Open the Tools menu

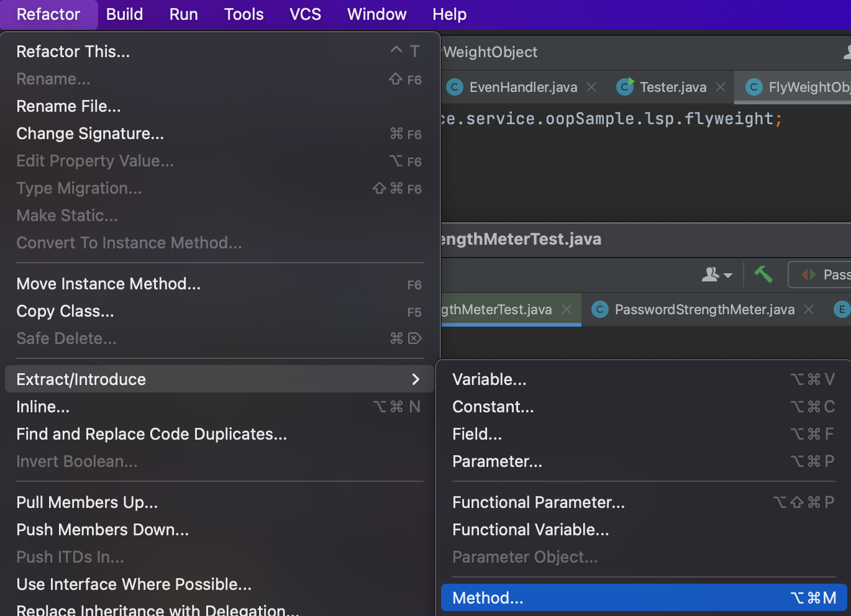(x=243, y=14)
